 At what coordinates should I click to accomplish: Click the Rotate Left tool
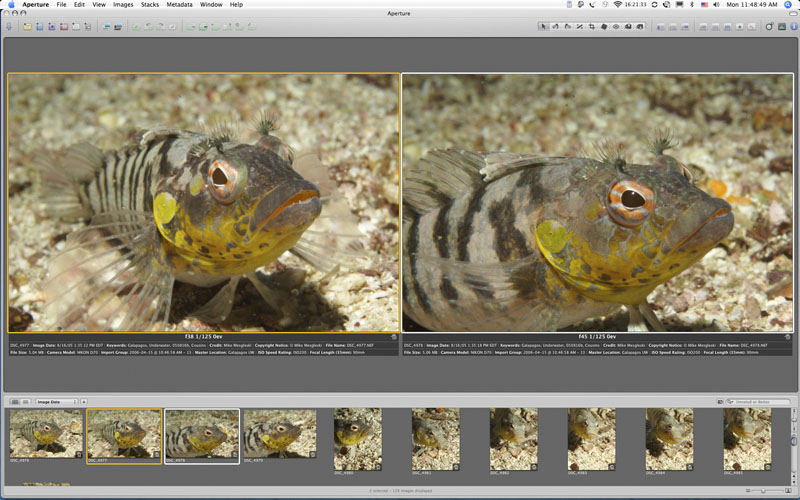click(x=556, y=26)
